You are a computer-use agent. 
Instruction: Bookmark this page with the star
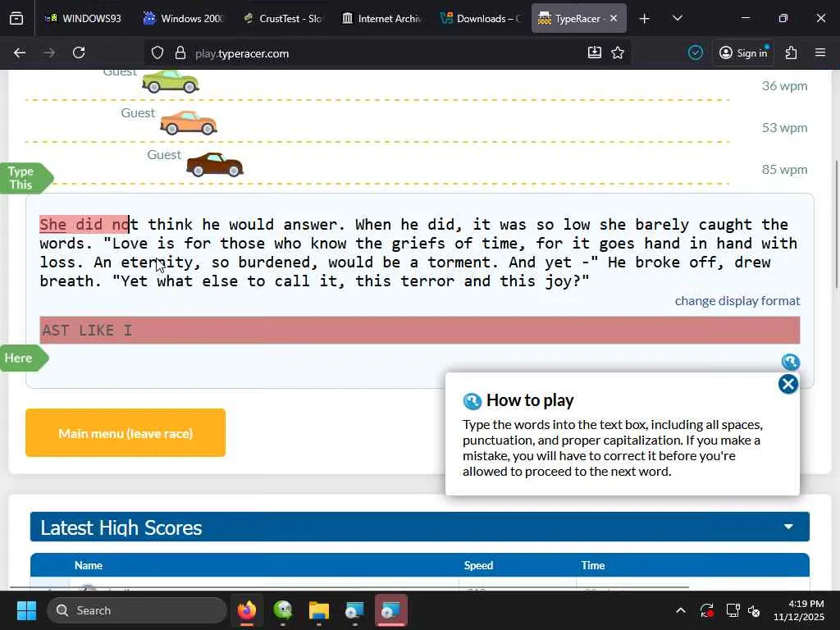click(618, 52)
